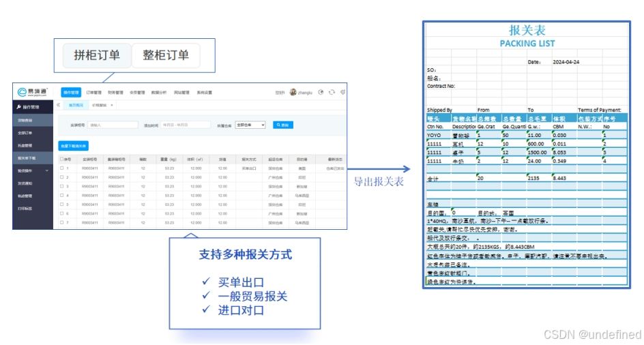The image size is (644, 345).
Task: Click the refresh arrows icon in the header
Action: click(x=332, y=93)
